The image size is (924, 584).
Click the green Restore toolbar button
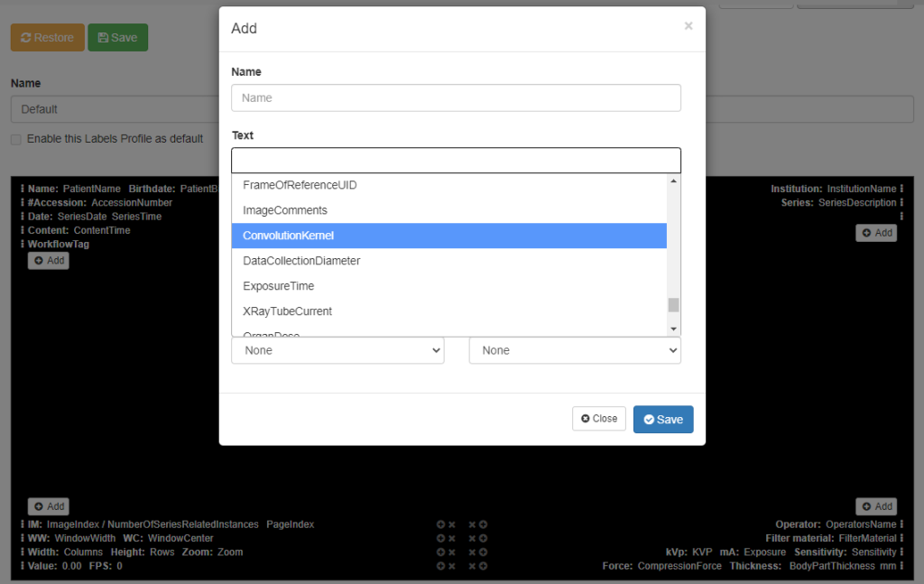point(47,37)
